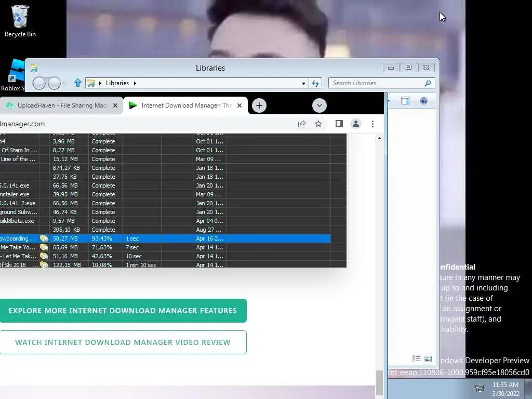532x399 pixels.
Task: Click the 305,10 KB size cell
Action: [66, 230]
